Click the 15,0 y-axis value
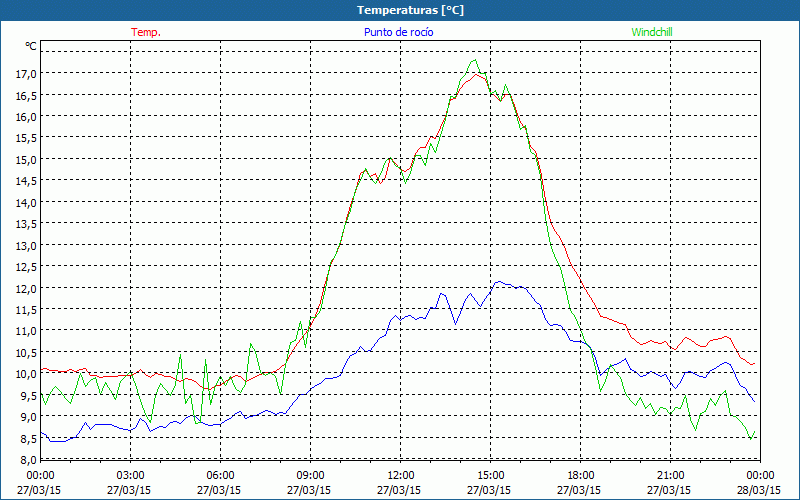 pos(27,159)
